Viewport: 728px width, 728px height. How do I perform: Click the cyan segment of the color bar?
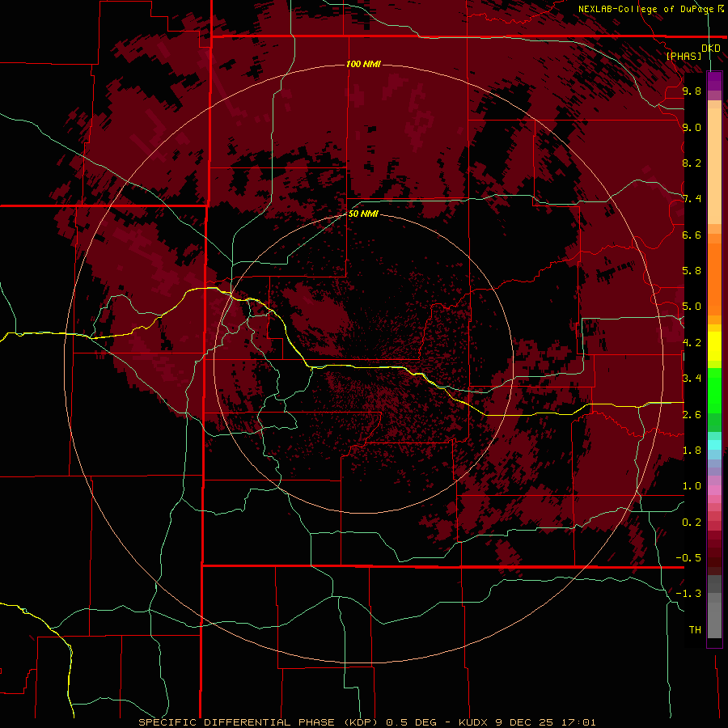(x=714, y=445)
